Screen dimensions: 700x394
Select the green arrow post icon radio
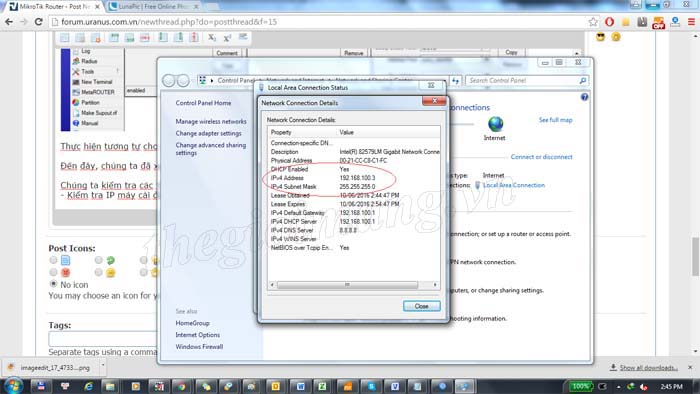(98, 260)
